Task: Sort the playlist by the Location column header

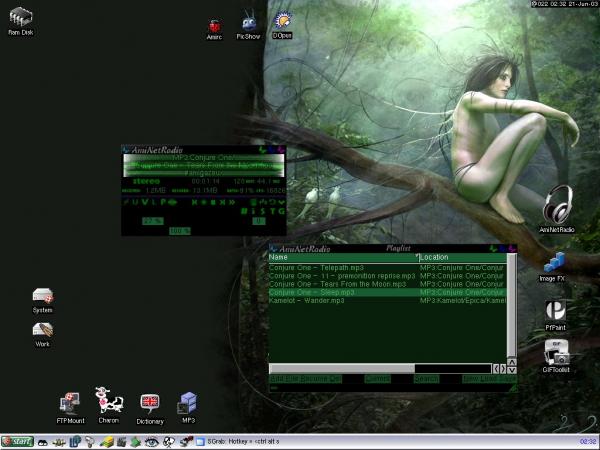Action: tap(463, 257)
